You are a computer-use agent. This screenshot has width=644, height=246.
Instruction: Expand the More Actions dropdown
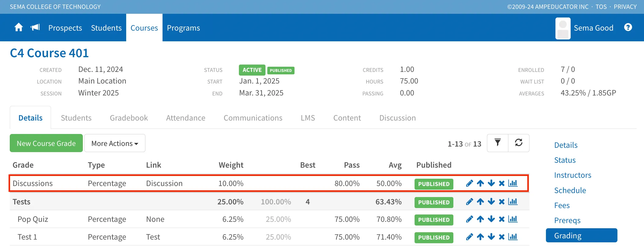(115, 143)
